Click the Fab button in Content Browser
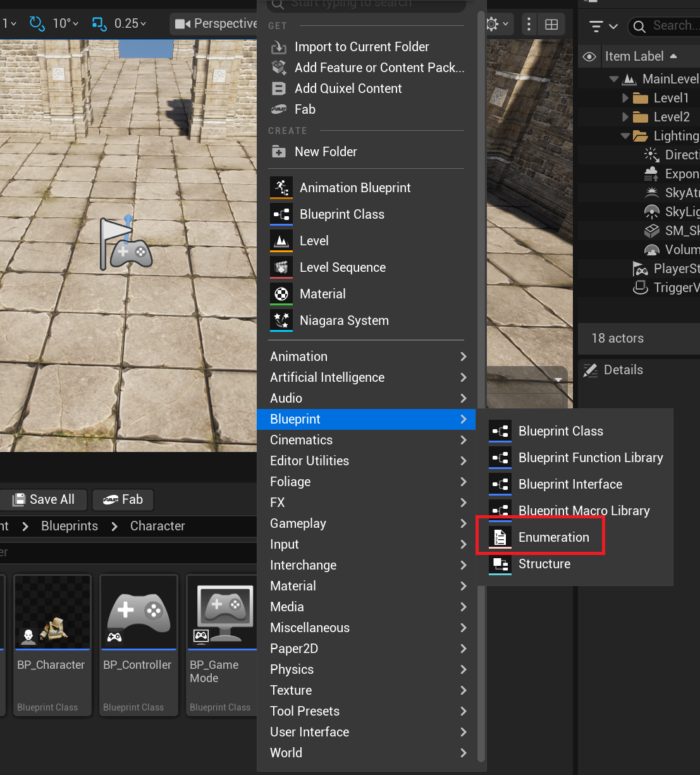Viewport: 700px width, 775px height. [x=123, y=499]
